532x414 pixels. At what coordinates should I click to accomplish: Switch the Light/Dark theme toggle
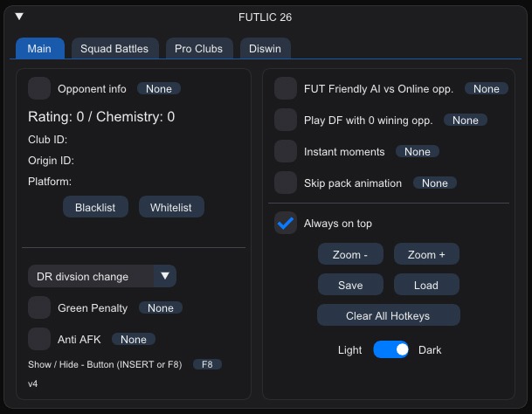click(x=390, y=350)
